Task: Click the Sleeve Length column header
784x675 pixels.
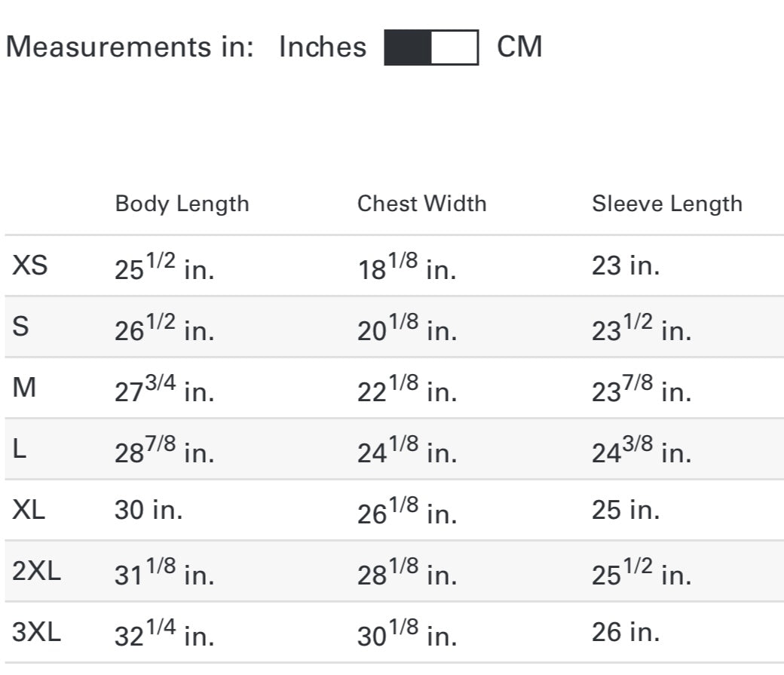Action: click(x=666, y=204)
